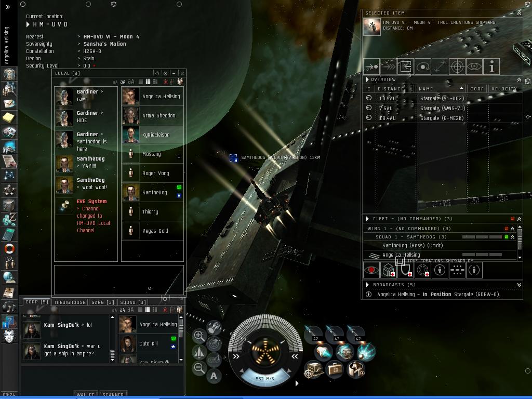Collapse the Selected Item panel

[x=519, y=13]
